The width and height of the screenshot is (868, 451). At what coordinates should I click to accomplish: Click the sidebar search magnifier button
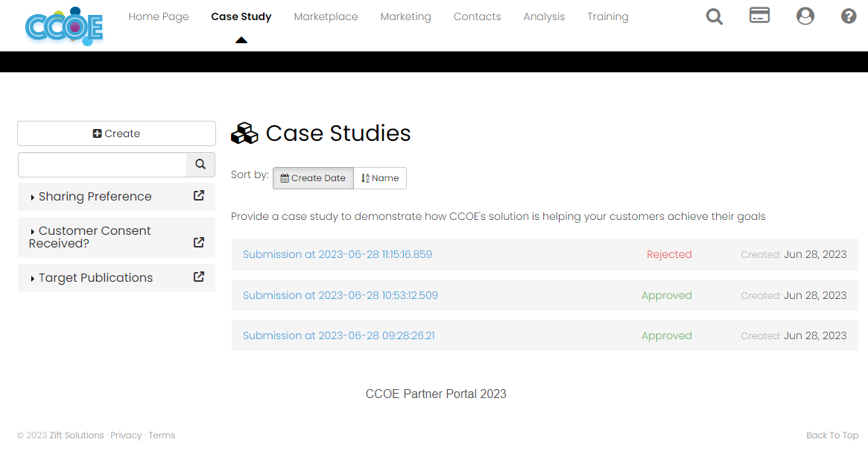point(200,165)
